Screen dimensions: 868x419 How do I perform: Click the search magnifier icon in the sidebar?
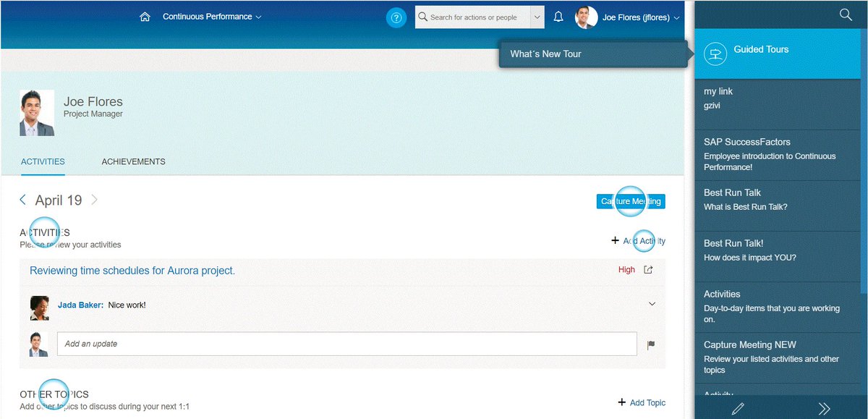846,14
